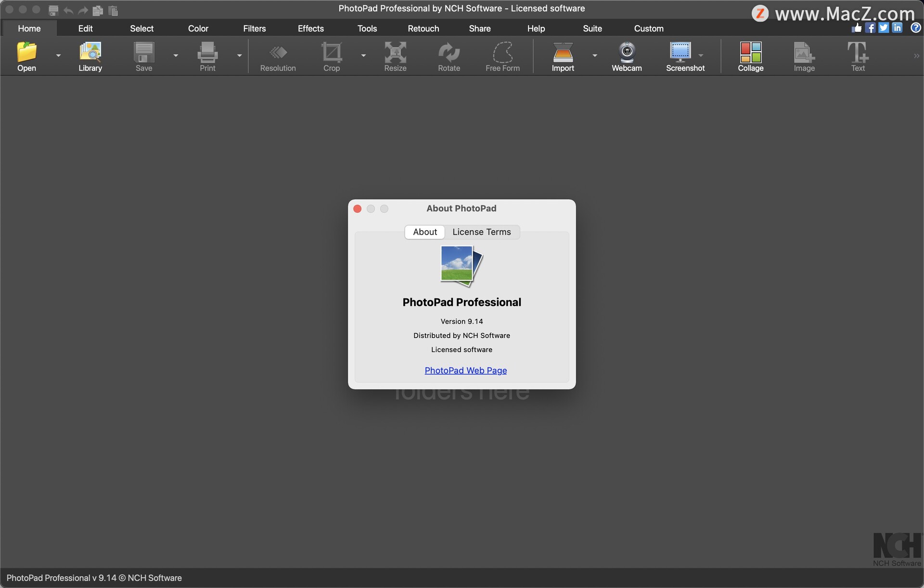Share via the LinkedIn icon

click(x=897, y=28)
